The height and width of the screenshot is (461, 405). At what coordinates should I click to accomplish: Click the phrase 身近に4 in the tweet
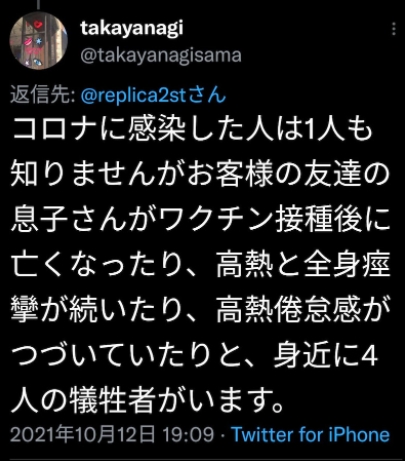coord(326,356)
